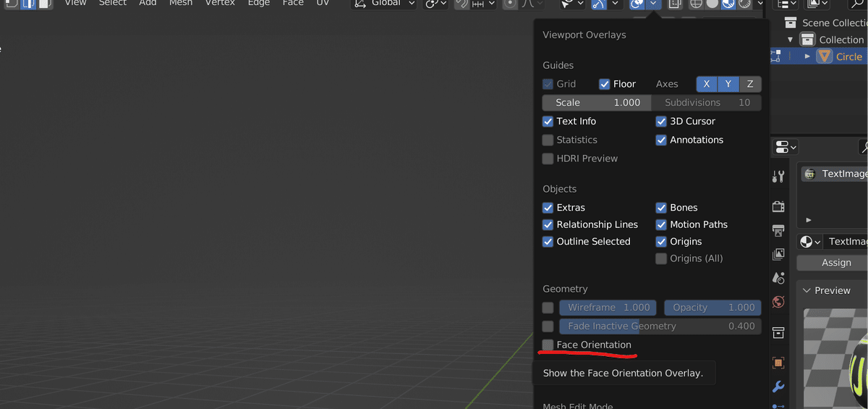Toggle the Relationship Lines checkbox
Image resolution: width=868 pixels, height=409 pixels.
click(x=548, y=224)
